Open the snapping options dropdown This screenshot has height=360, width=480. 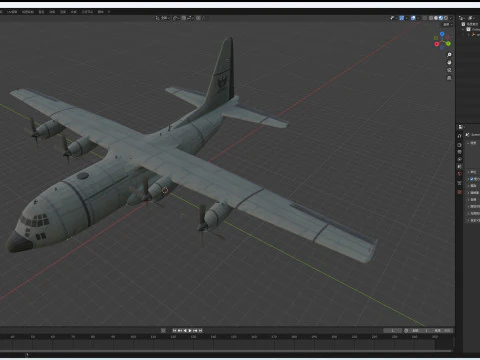[191, 18]
